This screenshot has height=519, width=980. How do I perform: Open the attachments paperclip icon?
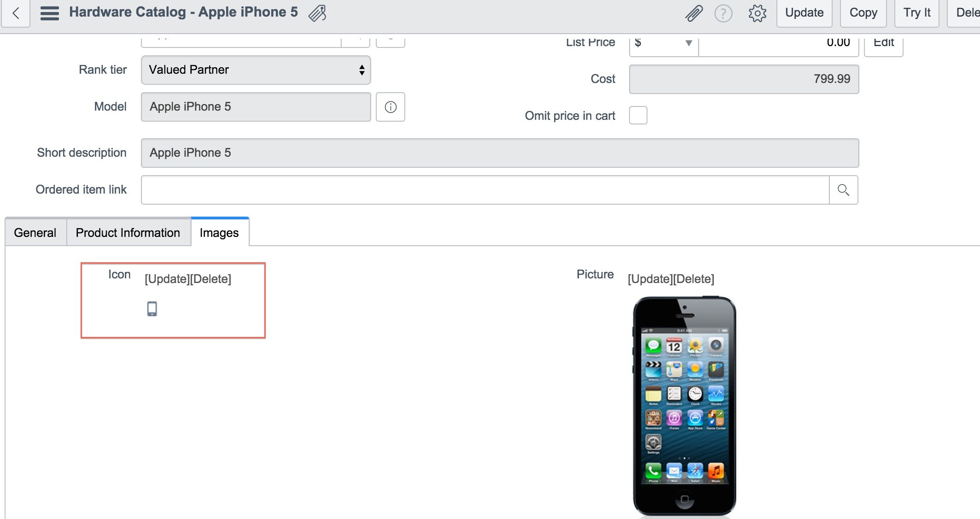694,13
